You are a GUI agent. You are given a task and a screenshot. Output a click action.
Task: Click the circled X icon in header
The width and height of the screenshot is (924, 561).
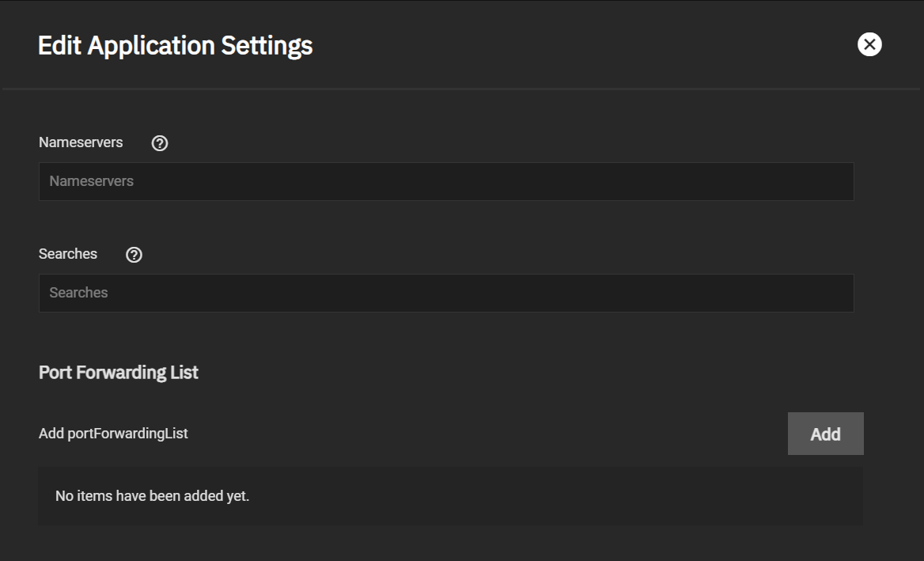click(x=869, y=44)
